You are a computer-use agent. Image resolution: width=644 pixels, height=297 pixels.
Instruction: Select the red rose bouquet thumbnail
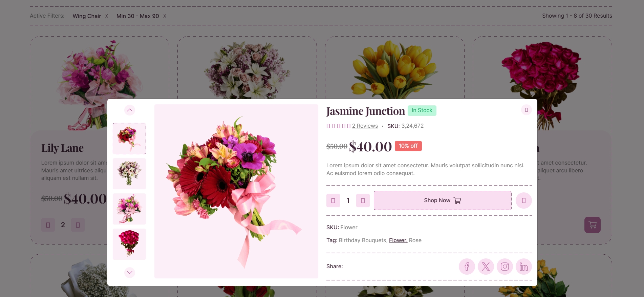coord(129,244)
